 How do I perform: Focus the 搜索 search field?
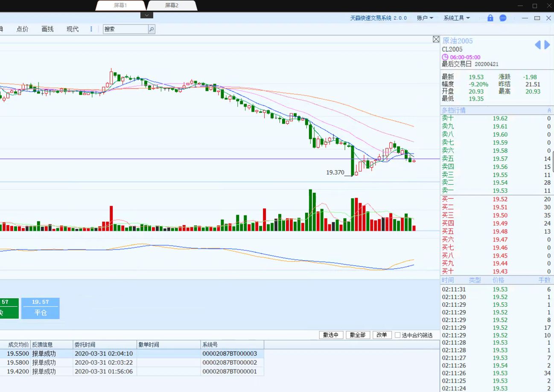pyautogui.click(x=125, y=29)
